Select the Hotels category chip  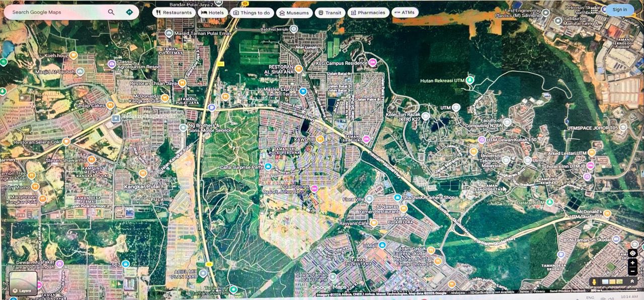click(x=212, y=13)
